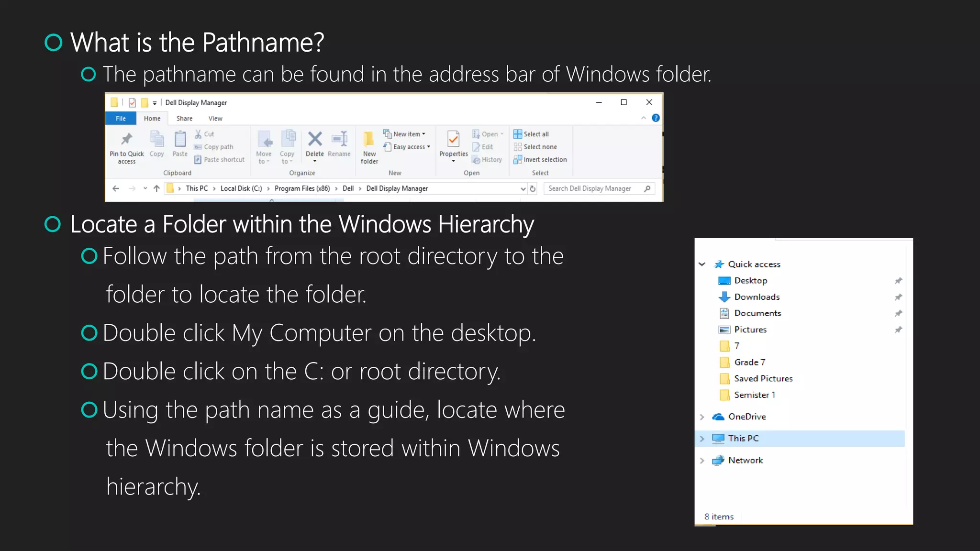This screenshot has height=551, width=980.
Task: Click the Back navigation arrow
Action: point(116,188)
